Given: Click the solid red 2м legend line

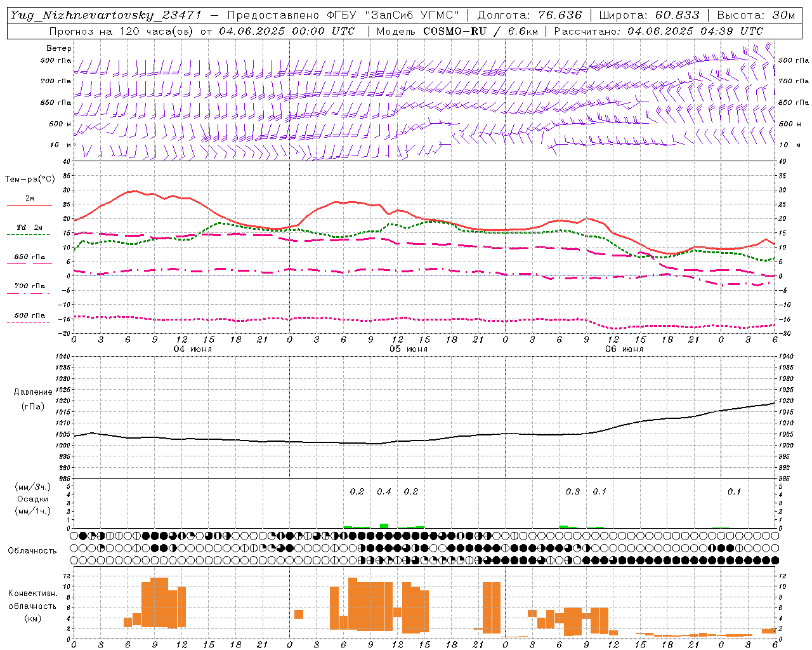Looking at the screenshot, I should click(x=30, y=205).
